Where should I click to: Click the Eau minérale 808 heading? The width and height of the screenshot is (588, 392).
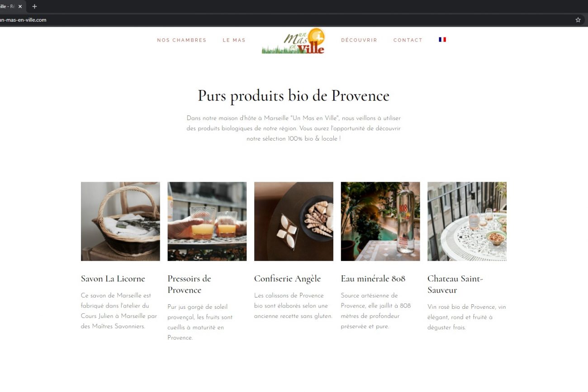click(x=373, y=279)
